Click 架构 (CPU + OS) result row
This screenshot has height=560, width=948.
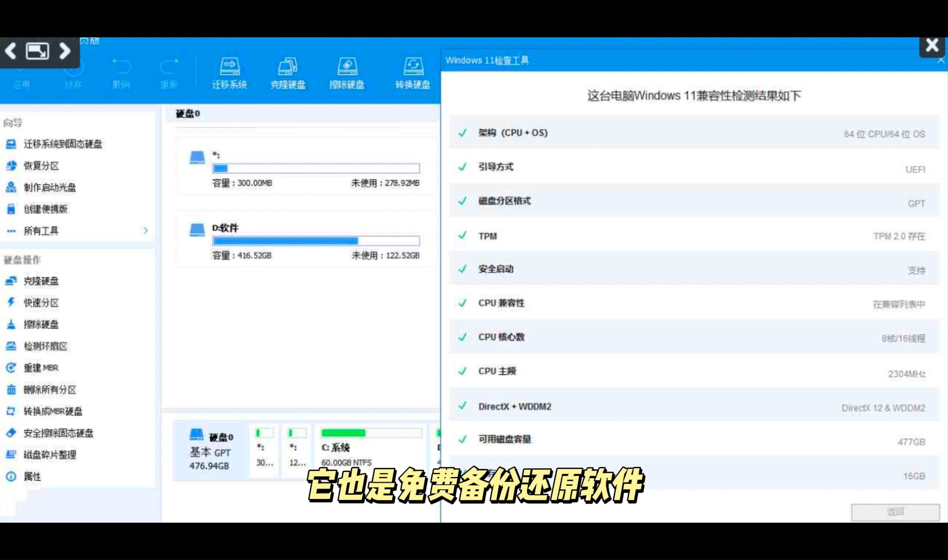click(x=694, y=133)
